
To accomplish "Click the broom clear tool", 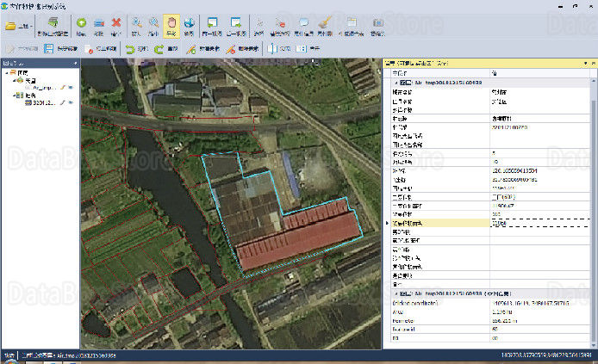I will 325,27.
